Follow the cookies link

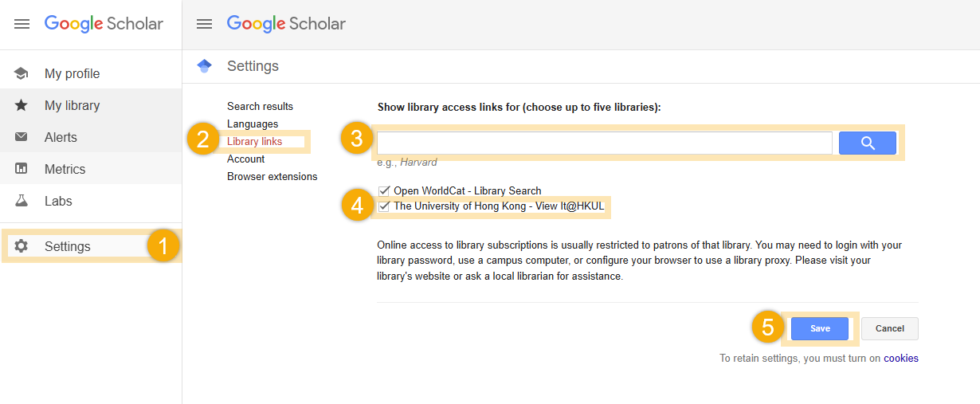[x=900, y=359]
